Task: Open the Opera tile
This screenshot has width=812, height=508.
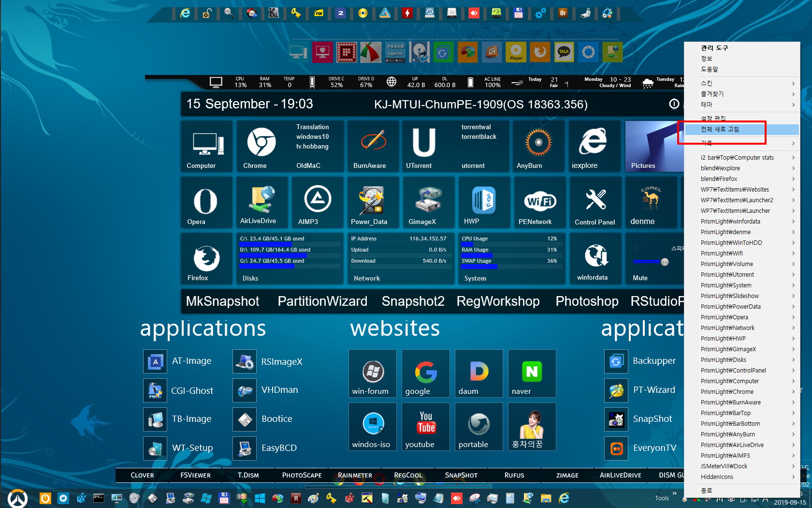Action: pyautogui.click(x=206, y=202)
